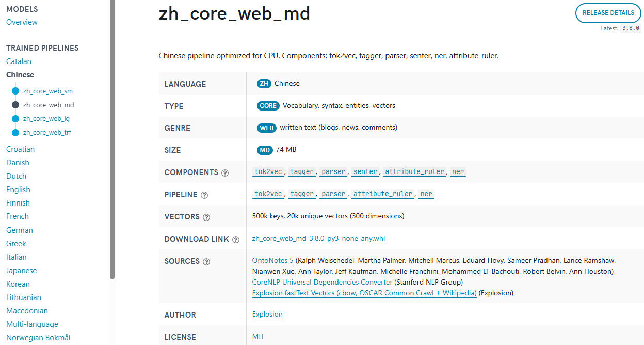
Task: Click the WEB genre badge
Action: click(x=267, y=128)
